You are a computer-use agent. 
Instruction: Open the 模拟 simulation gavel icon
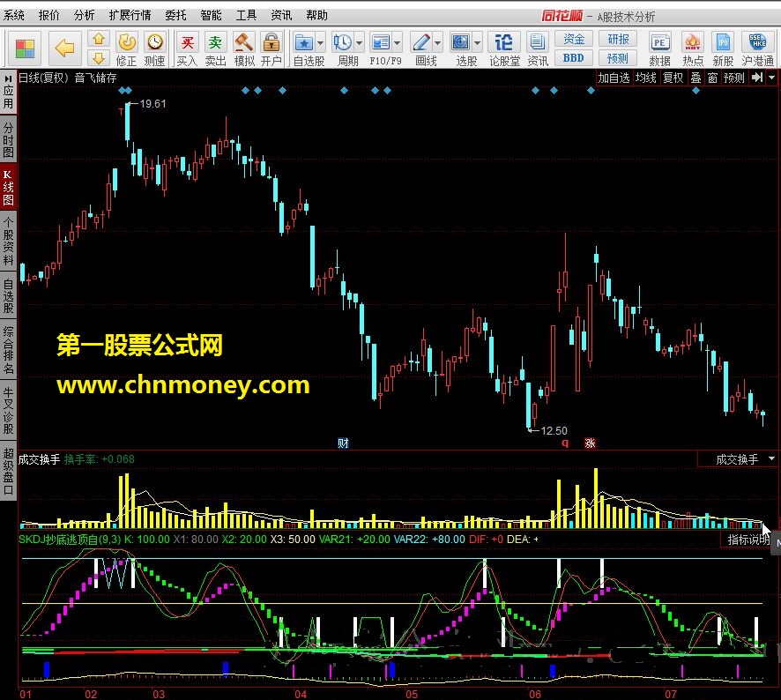243,42
